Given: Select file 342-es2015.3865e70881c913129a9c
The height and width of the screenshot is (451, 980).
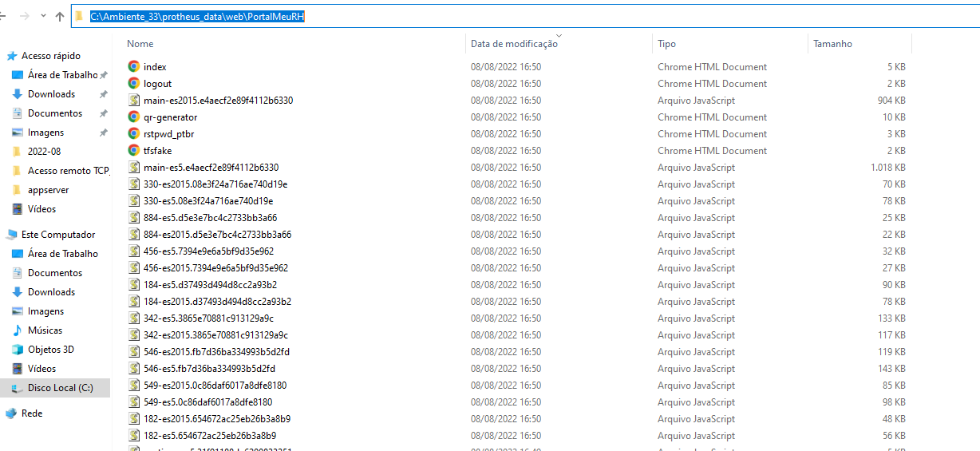Looking at the screenshot, I should tap(215, 335).
